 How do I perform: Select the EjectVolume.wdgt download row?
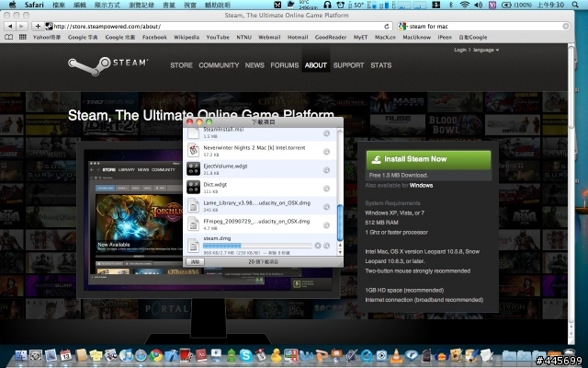[259, 169]
